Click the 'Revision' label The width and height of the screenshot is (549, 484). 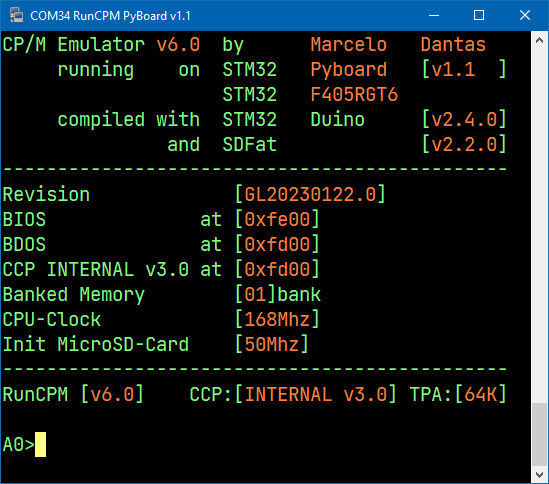pyautogui.click(x=46, y=194)
